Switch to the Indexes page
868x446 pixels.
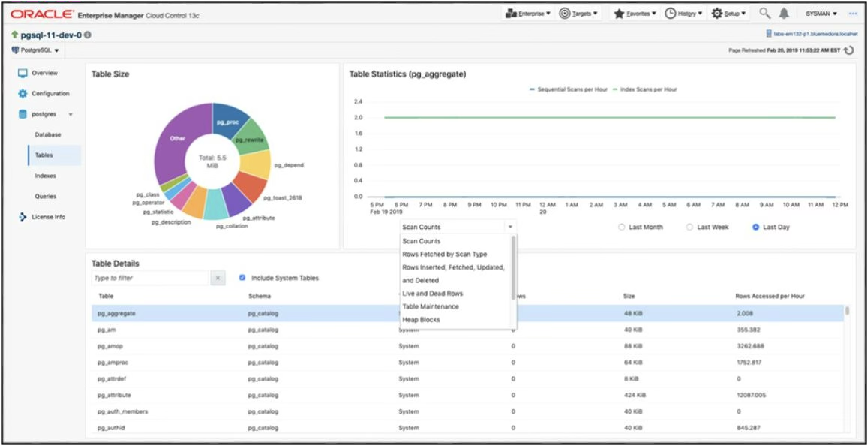click(x=45, y=176)
